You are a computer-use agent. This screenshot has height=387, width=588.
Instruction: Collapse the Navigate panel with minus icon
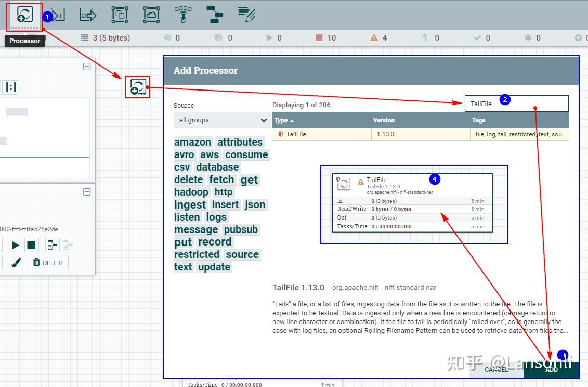click(x=87, y=67)
